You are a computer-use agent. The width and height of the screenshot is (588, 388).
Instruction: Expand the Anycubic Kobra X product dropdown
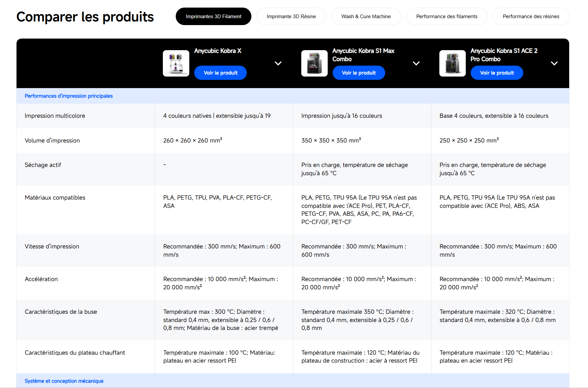point(278,63)
